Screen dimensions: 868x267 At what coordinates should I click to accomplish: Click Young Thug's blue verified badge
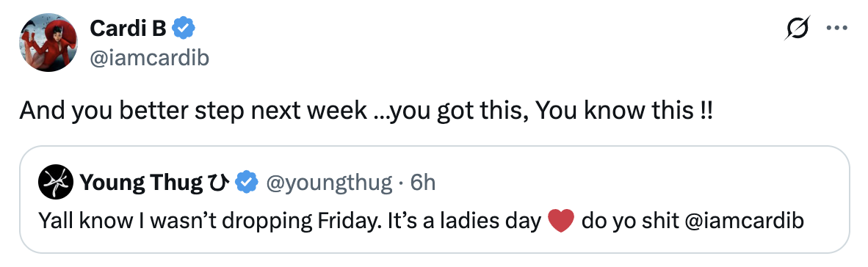tap(246, 182)
